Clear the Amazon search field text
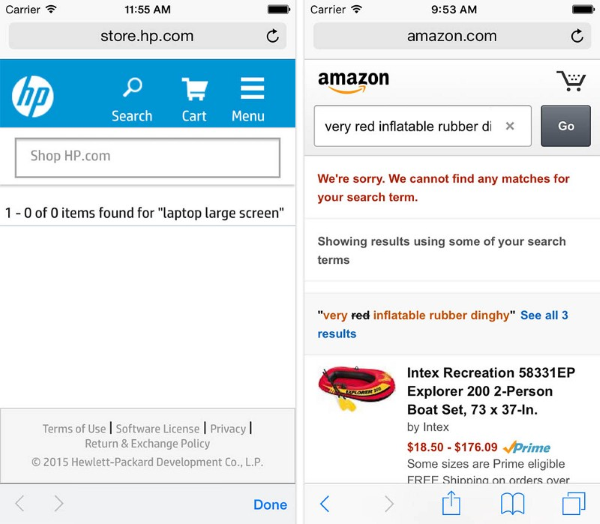 coord(510,127)
